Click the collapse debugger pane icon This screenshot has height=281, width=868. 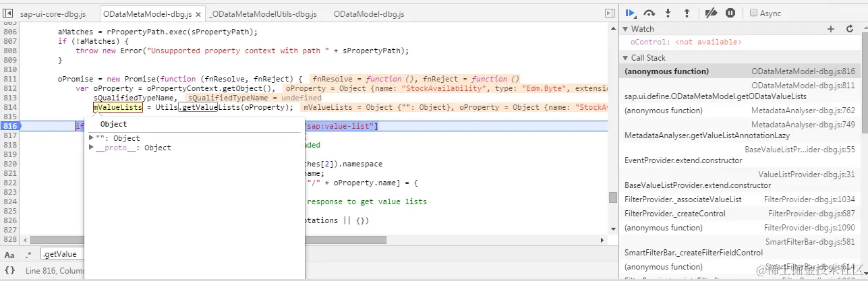(x=610, y=13)
